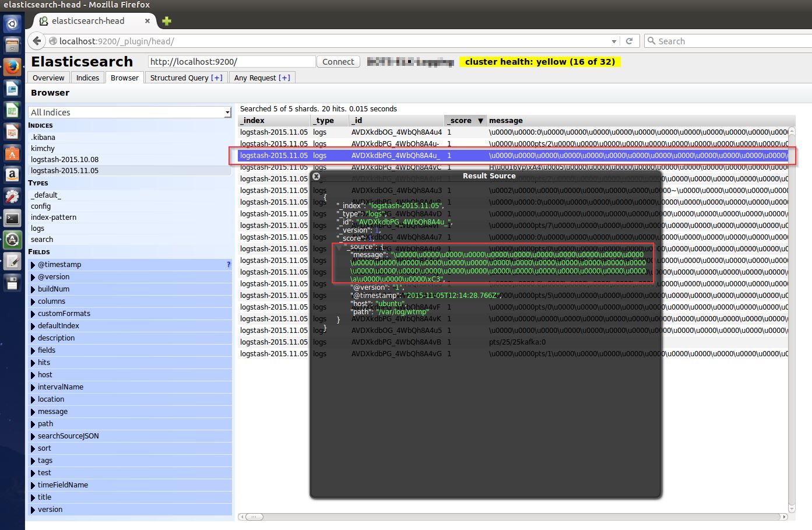Open new browser tab with plus icon
The height and width of the screenshot is (530, 812).
coord(167,21)
